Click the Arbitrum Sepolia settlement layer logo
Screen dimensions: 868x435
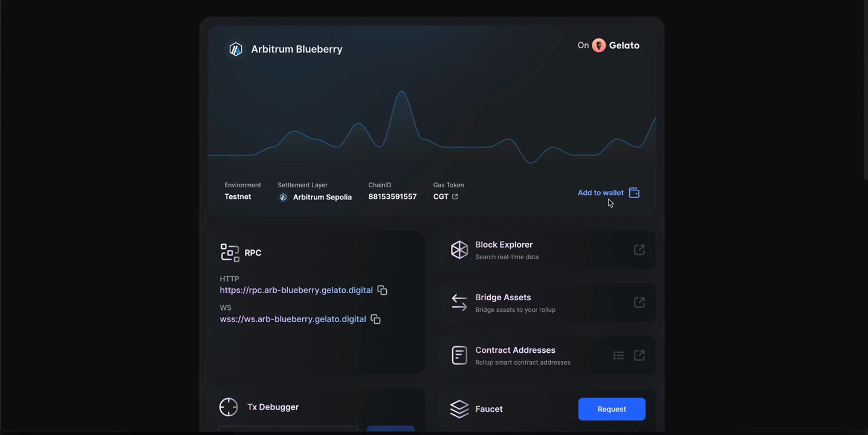point(283,196)
